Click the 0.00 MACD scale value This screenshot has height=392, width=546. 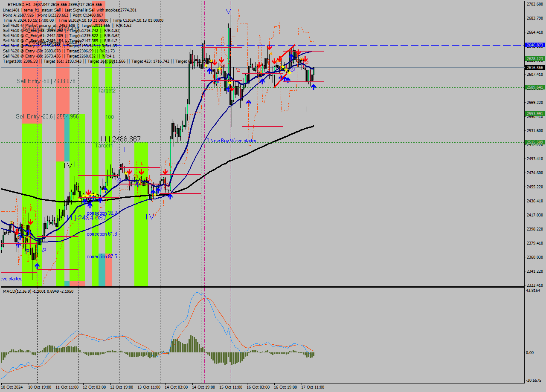[x=529, y=353]
